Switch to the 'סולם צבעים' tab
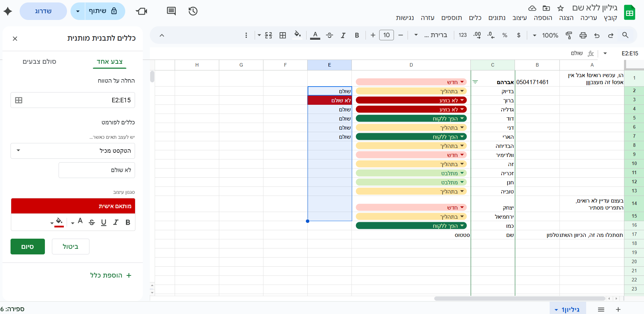The width and height of the screenshot is (644, 314). point(39,62)
